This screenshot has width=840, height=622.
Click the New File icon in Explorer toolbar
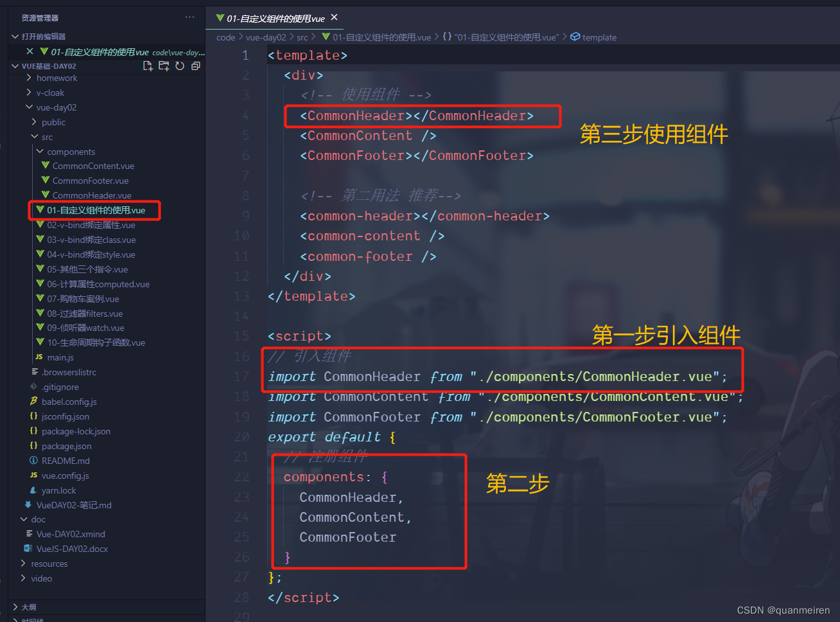[x=148, y=66]
